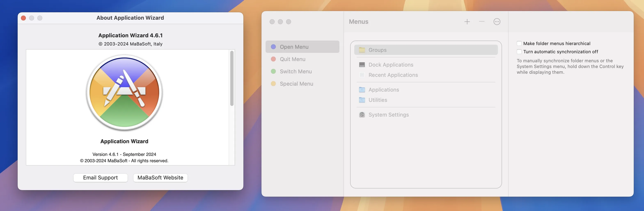Click the All rights reserved copyright line

tap(124, 161)
